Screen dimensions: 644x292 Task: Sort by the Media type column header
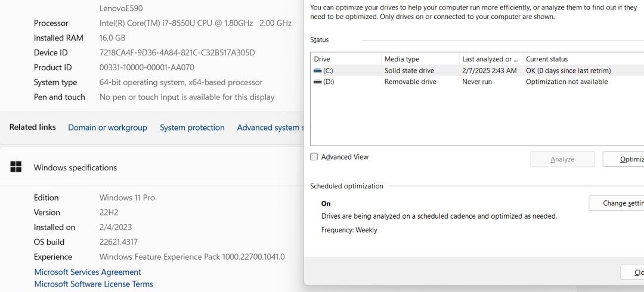[x=420, y=59]
